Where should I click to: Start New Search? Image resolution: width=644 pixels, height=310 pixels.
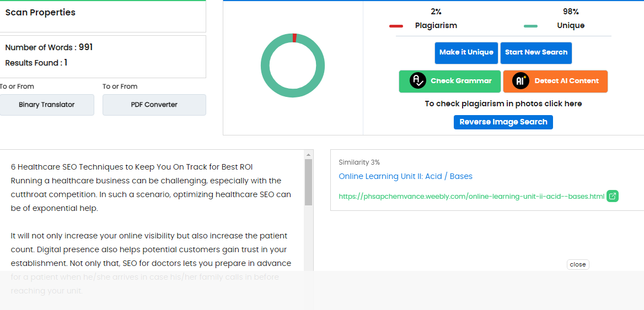pos(536,53)
